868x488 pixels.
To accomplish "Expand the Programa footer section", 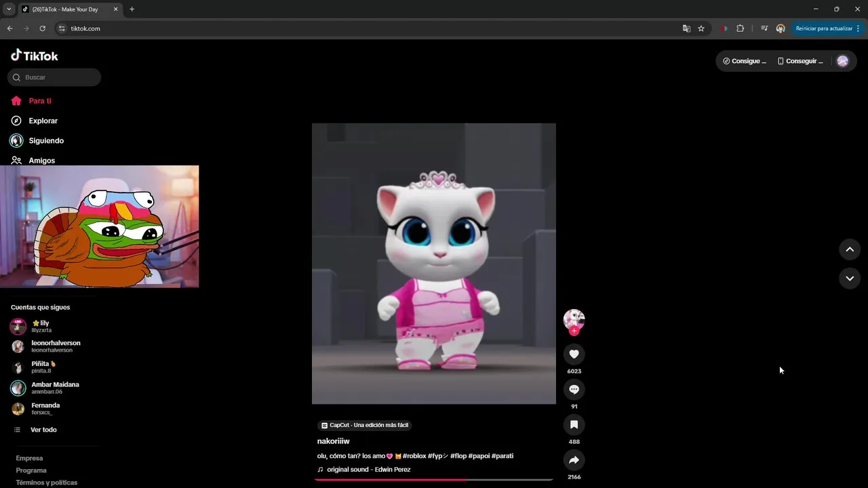I will tap(31, 470).
